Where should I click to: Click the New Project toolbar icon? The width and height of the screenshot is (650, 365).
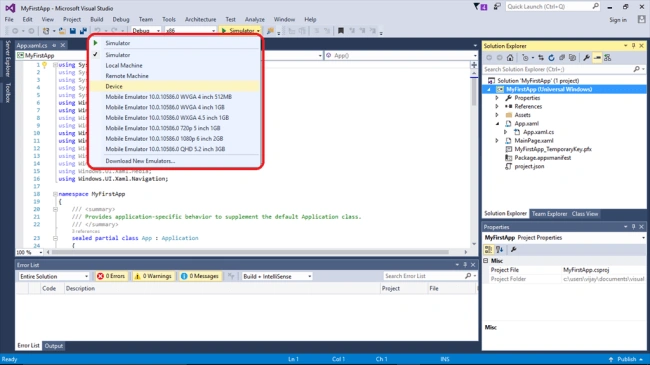click(x=46, y=31)
